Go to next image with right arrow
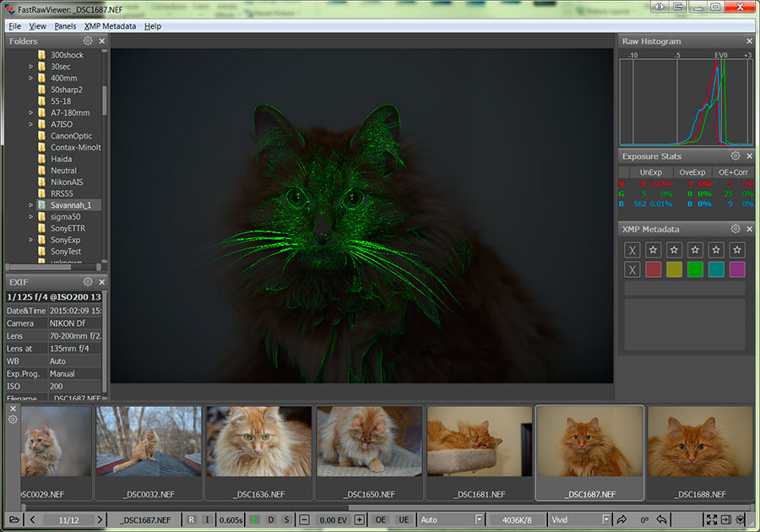The height and width of the screenshot is (532, 760). tap(100, 519)
